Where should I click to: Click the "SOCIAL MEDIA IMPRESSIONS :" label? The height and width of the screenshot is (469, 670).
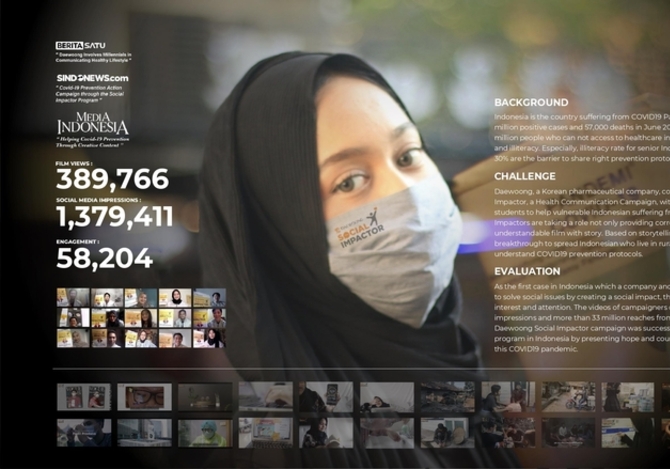[x=98, y=200]
